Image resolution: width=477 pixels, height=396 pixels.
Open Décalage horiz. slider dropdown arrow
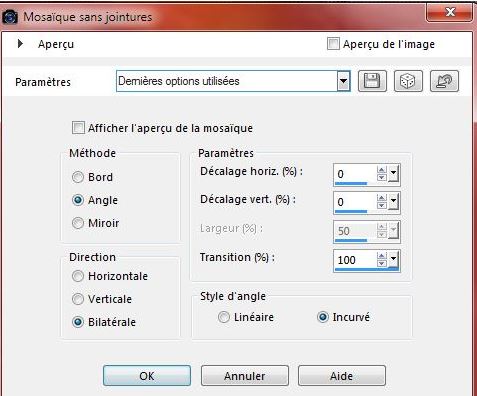pos(393,173)
